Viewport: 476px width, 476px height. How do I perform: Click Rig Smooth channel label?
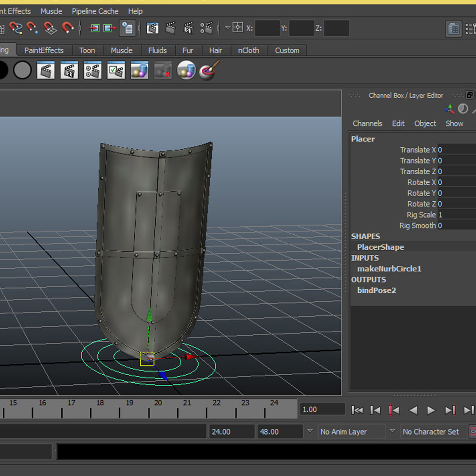[417, 225]
